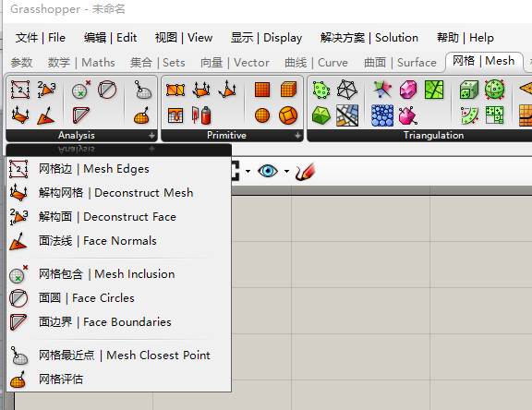
Task: Switch to the 集合 | Sets tab
Action: [x=157, y=63]
